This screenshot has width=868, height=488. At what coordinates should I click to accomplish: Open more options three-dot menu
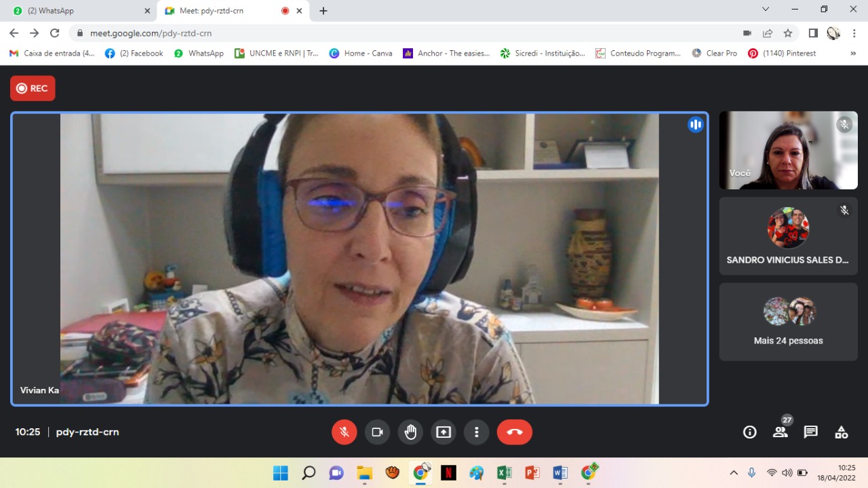click(x=477, y=432)
